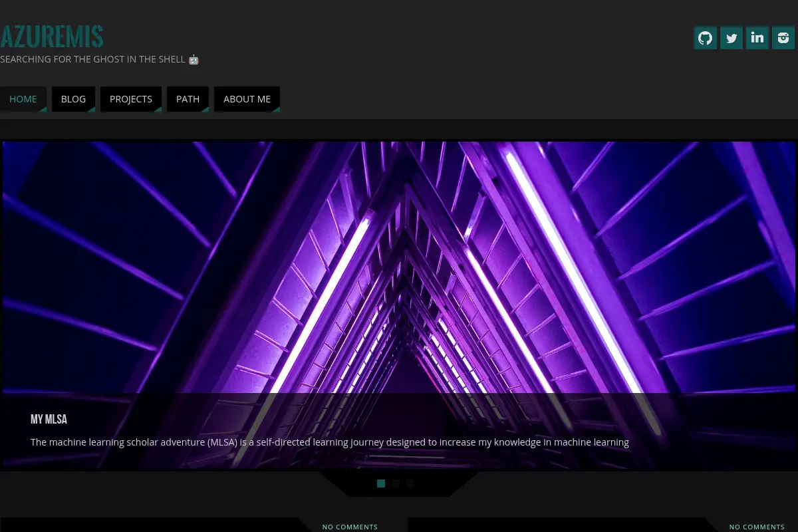This screenshot has width=798, height=532.
Task: Switch to the second slide dot
Action: (396, 483)
